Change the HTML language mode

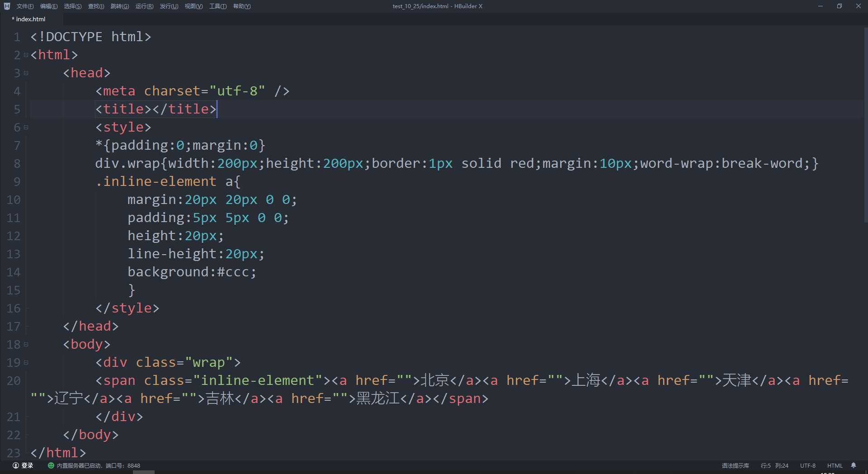(x=835, y=465)
